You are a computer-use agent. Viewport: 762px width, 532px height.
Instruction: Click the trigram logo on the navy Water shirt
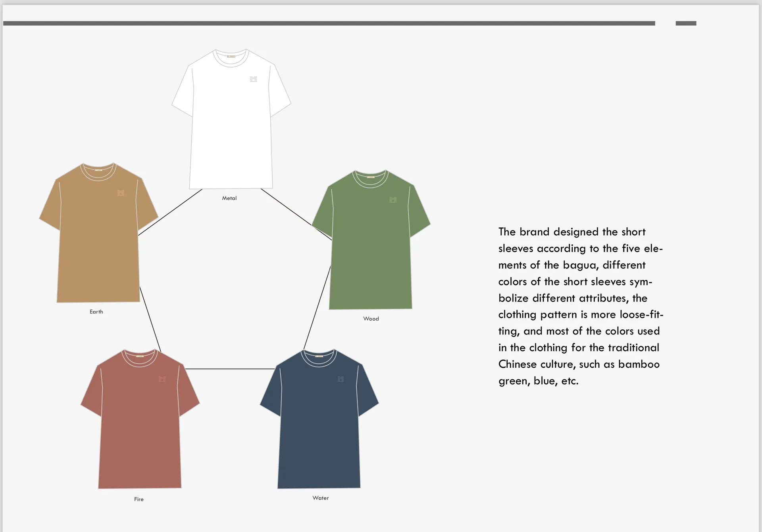341,379
